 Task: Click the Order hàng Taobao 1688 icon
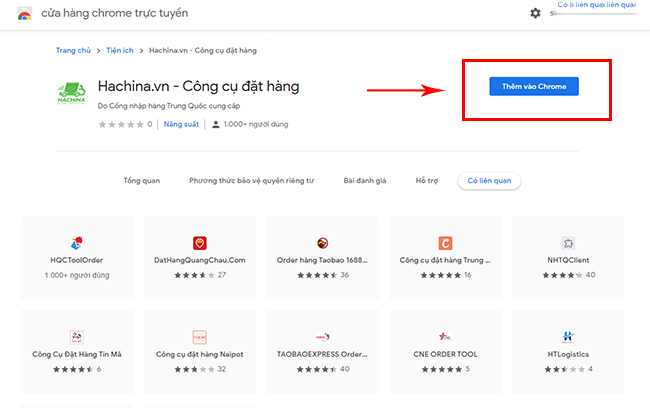click(x=323, y=243)
